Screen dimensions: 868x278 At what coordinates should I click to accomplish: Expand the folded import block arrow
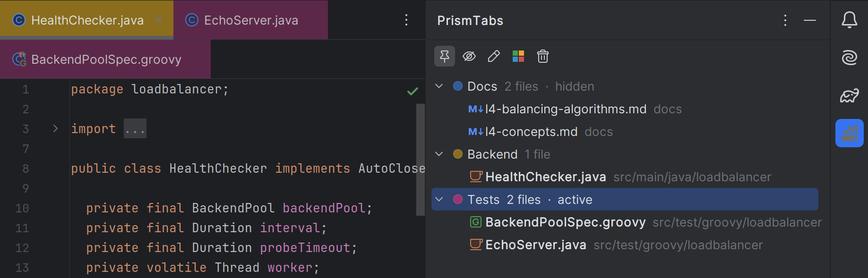click(x=55, y=129)
